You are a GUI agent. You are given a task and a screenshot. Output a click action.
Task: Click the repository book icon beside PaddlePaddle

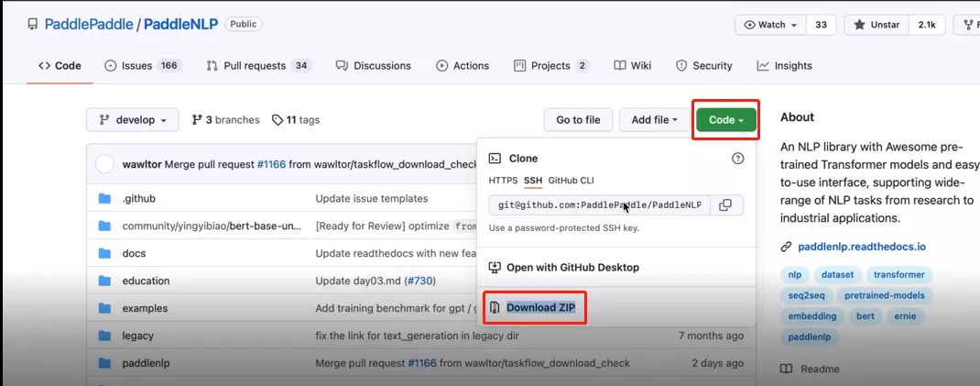[32, 25]
